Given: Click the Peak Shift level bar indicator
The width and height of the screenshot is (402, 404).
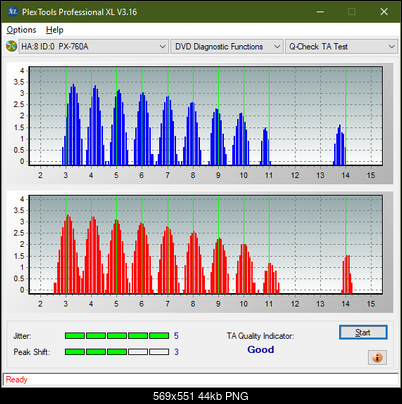Looking at the screenshot, I should coord(117,352).
